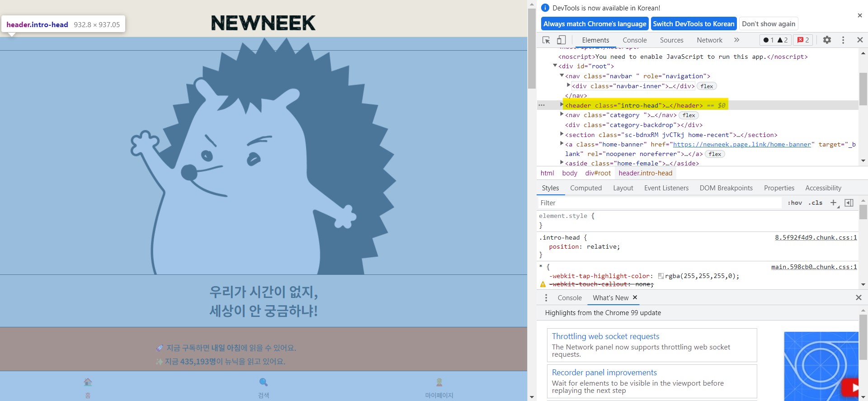Click the info icon beside DevTools Korean notice

pos(545,8)
